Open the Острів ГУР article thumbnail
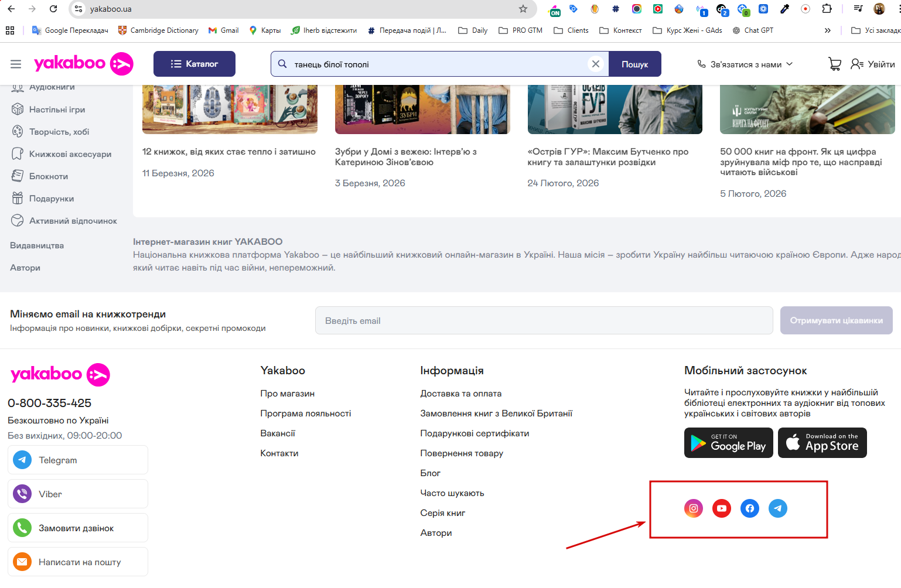 coord(615,110)
